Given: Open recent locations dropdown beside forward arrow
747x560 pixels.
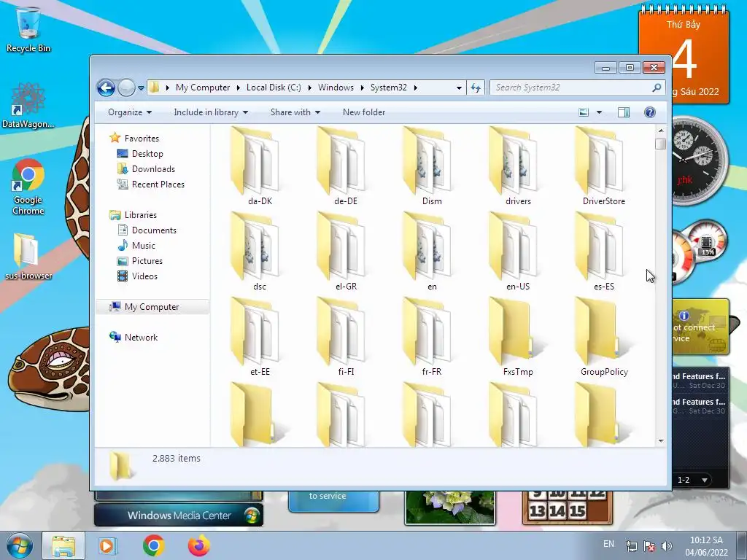Looking at the screenshot, I should tap(141, 88).
